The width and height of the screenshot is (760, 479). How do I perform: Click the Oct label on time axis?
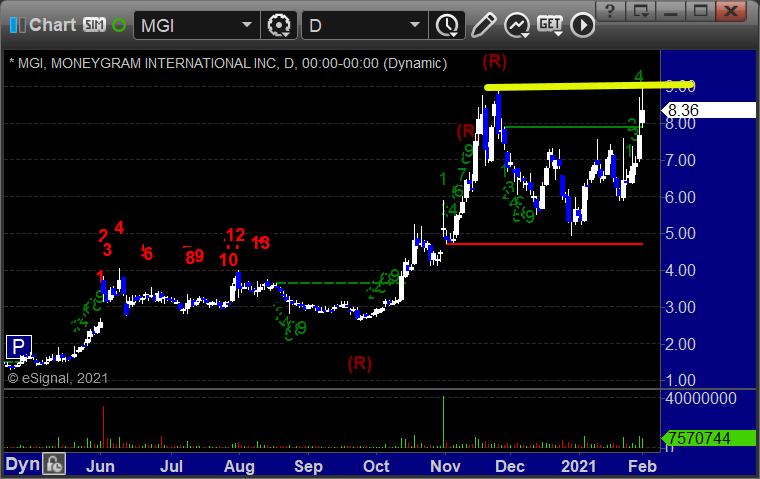point(376,466)
